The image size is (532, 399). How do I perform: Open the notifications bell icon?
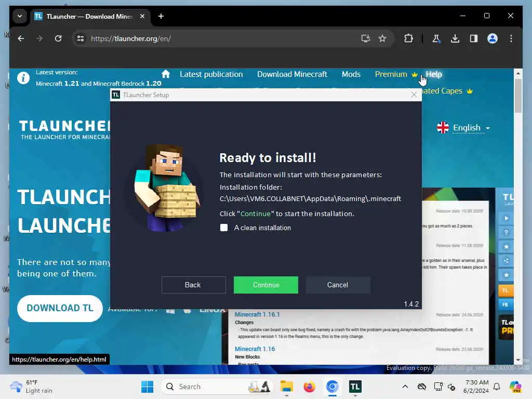point(497,387)
